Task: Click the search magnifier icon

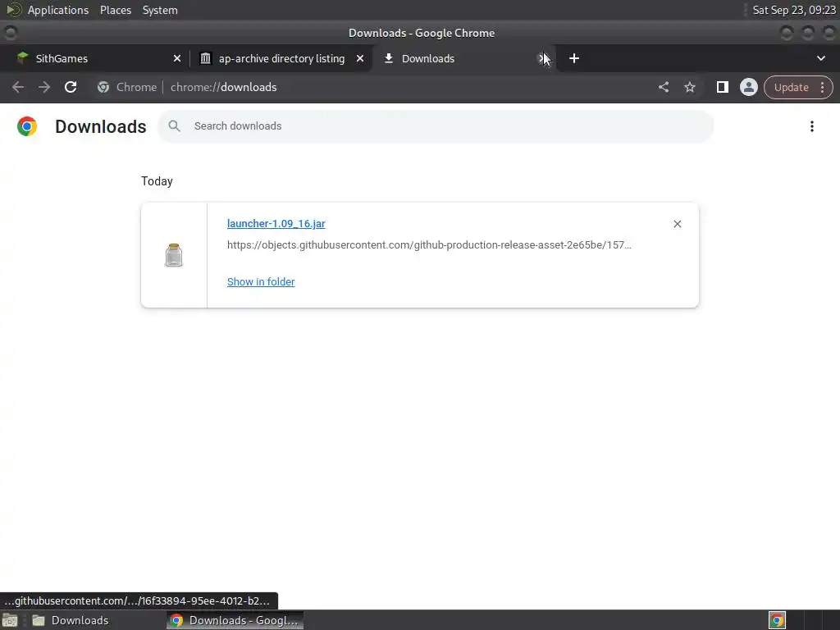Action: tap(174, 126)
